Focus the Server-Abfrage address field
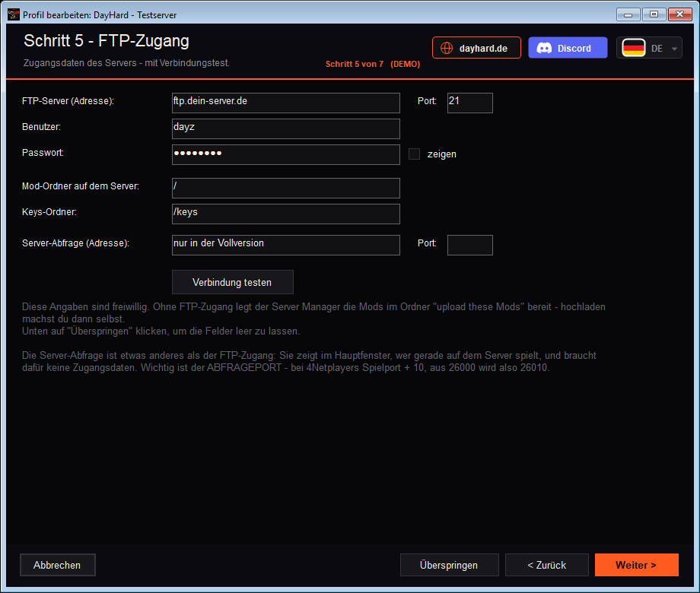The image size is (700, 593). (286, 246)
